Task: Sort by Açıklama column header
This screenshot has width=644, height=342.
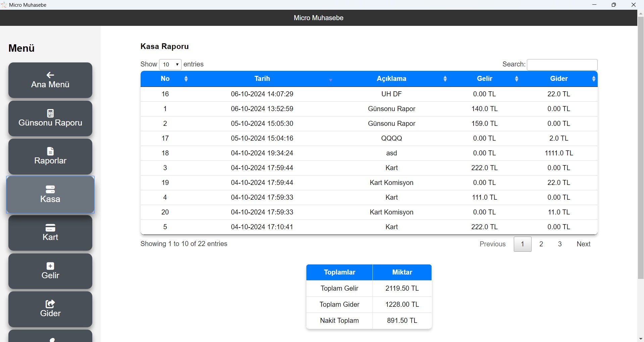Action: tap(391, 79)
